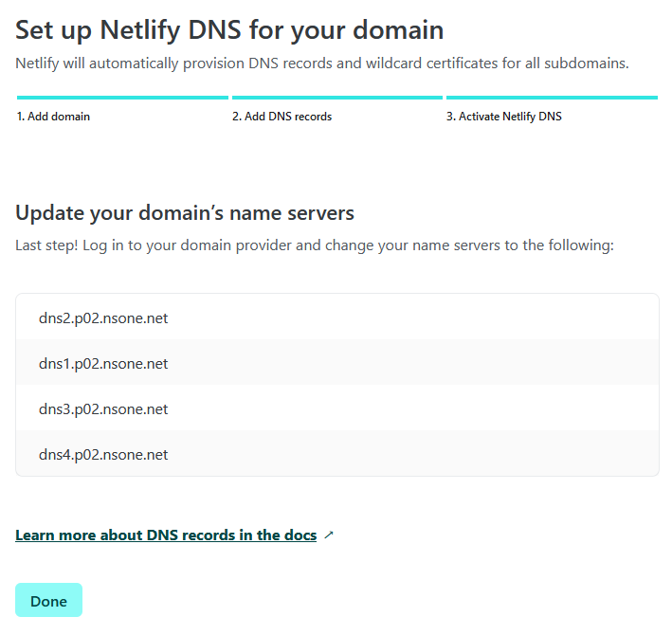Image resolution: width=672 pixels, height=635 pixels.
Task: Click the Add domain progress bar
Action: [122, 98]
